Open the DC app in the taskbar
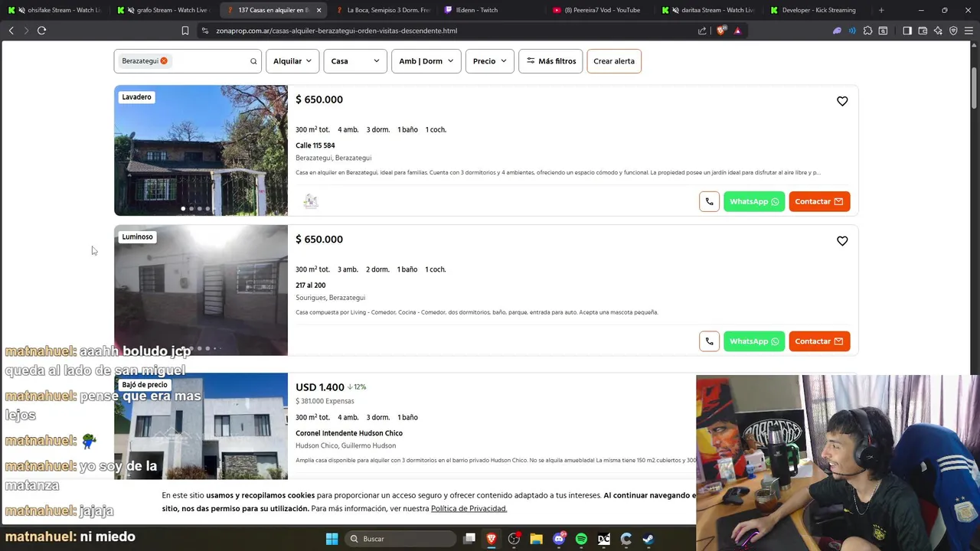The height and width of the screenshot is (551, 980). tap(604, 539)
